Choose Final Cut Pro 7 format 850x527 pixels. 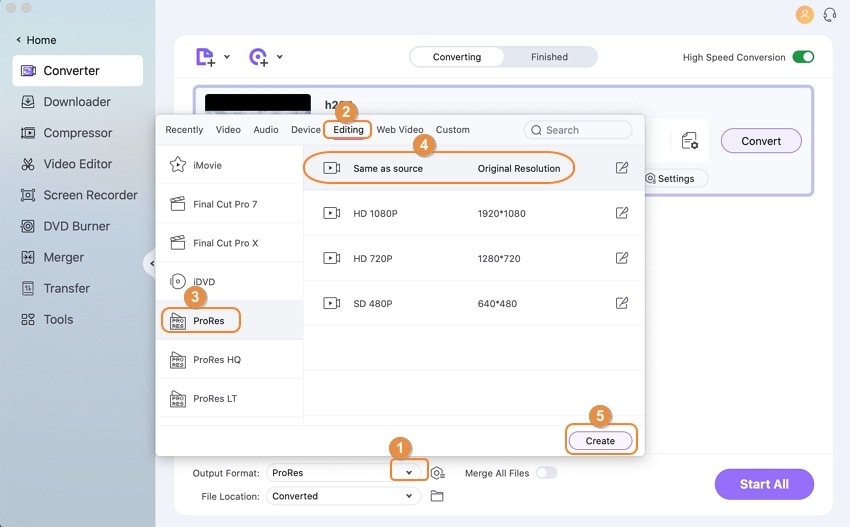click(x=229, y=204)
